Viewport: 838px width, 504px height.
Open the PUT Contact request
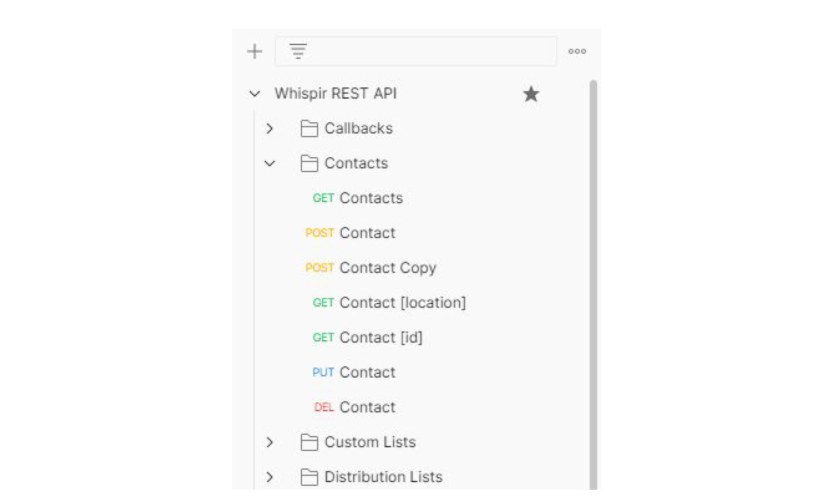pyautogui.click(x=367, y=373)
